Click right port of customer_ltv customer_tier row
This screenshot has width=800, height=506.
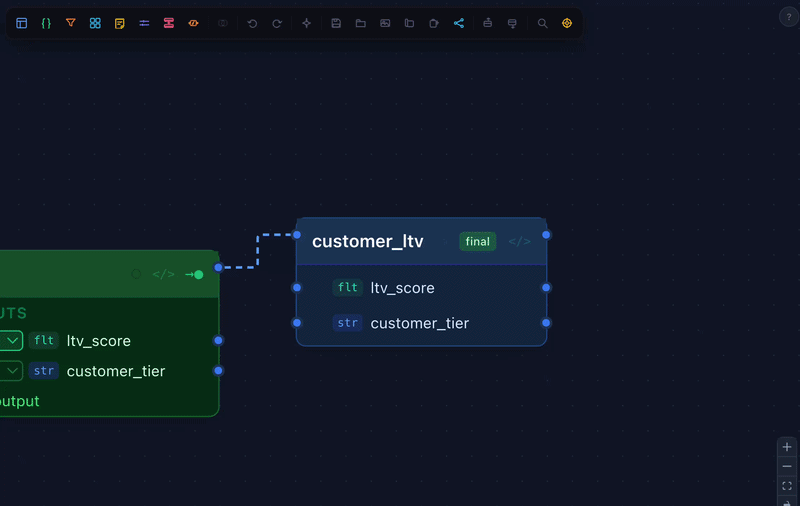[546, 323]
